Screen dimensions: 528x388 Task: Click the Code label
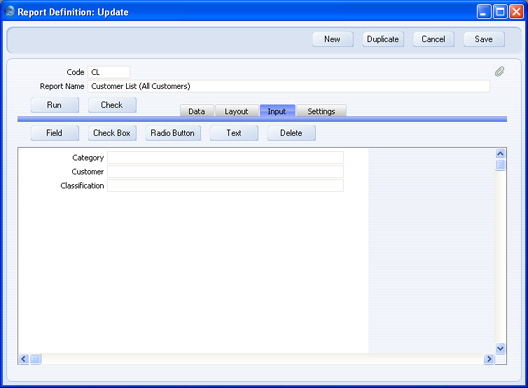pos(75,72)
